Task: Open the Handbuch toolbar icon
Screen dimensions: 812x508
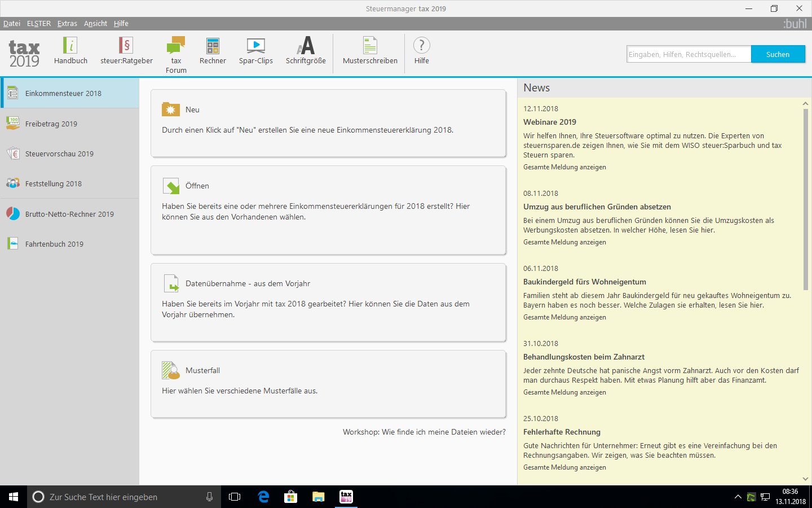Action: click(x=70, y=46)
